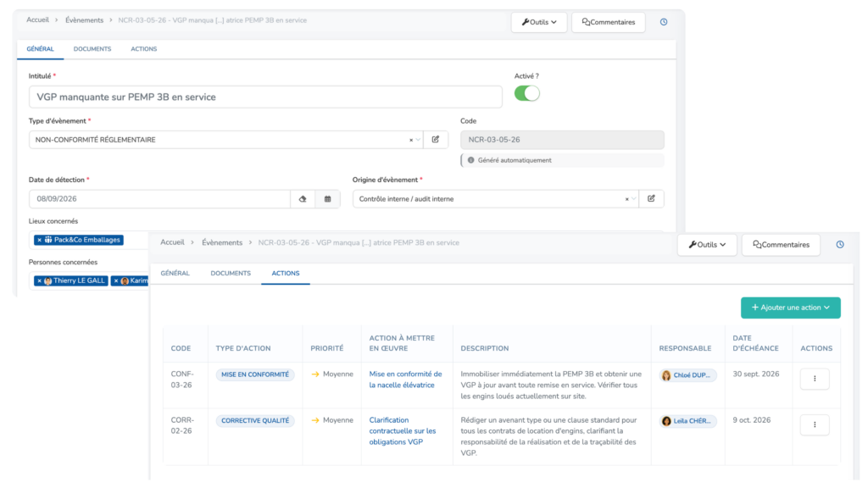Image resolution: width=868 pixels, height=488 pixels.
Task: Click the Code field NCR-03-05-26
Action: 562,140
